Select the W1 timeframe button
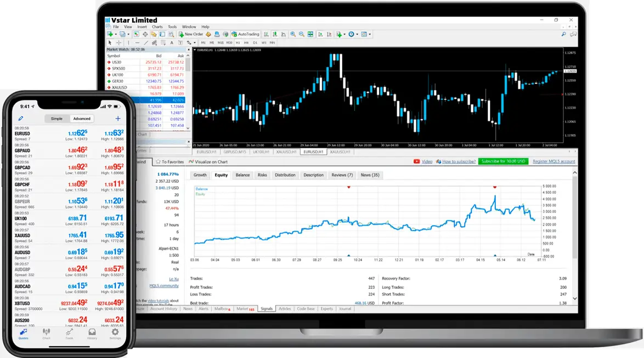 pyautogui.click(x=264, y=43)
